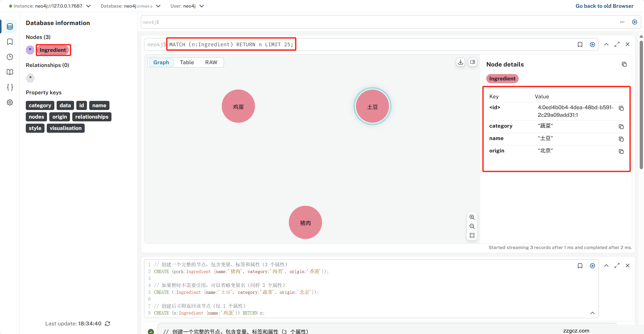
Task: Click the download graph export icon
Action: coord(461,62)
